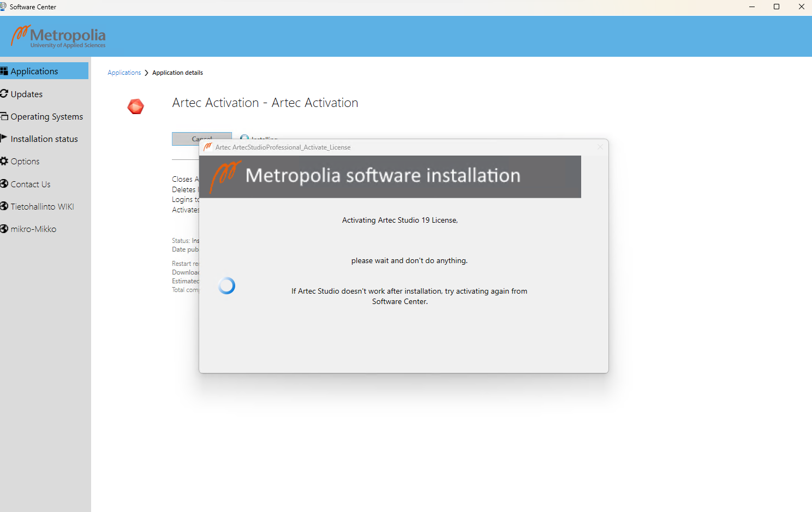The image size is (812, 512).
Task: Close the Artec Activate_License dialog
Action: pyautogui.click(x=600, y=147)
